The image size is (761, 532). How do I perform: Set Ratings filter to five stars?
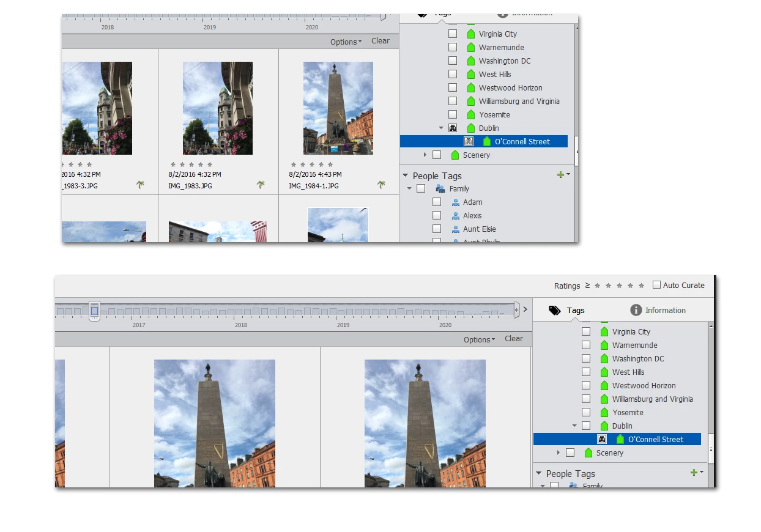tap(641, 286)
